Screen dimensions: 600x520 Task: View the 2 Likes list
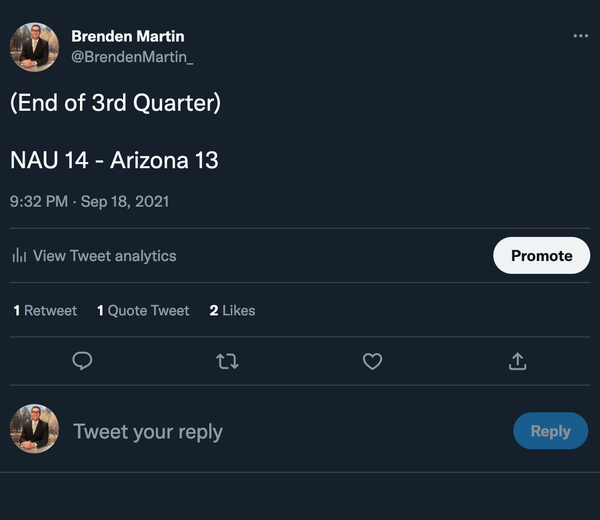tap(232, 311)
